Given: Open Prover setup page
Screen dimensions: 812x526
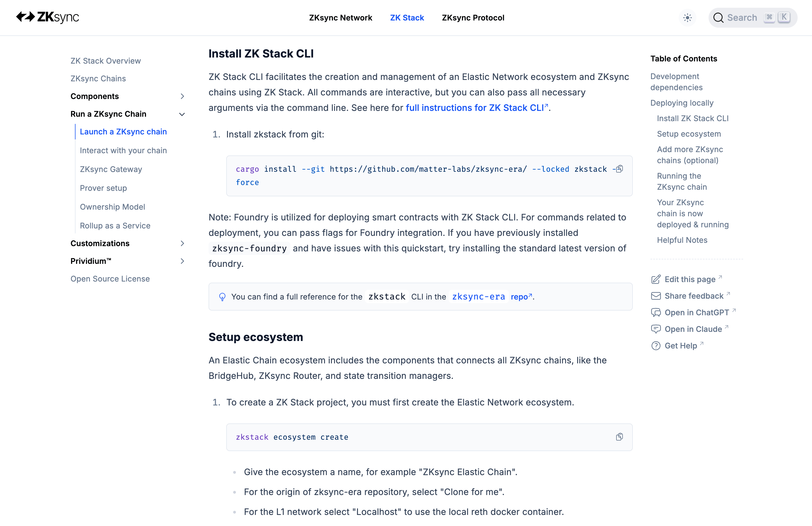Looking at the screenshot, I should pos(103,188).
